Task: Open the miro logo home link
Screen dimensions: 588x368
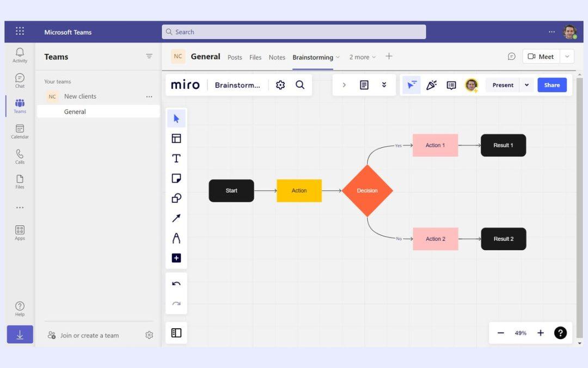Action: tap(185, 85)
